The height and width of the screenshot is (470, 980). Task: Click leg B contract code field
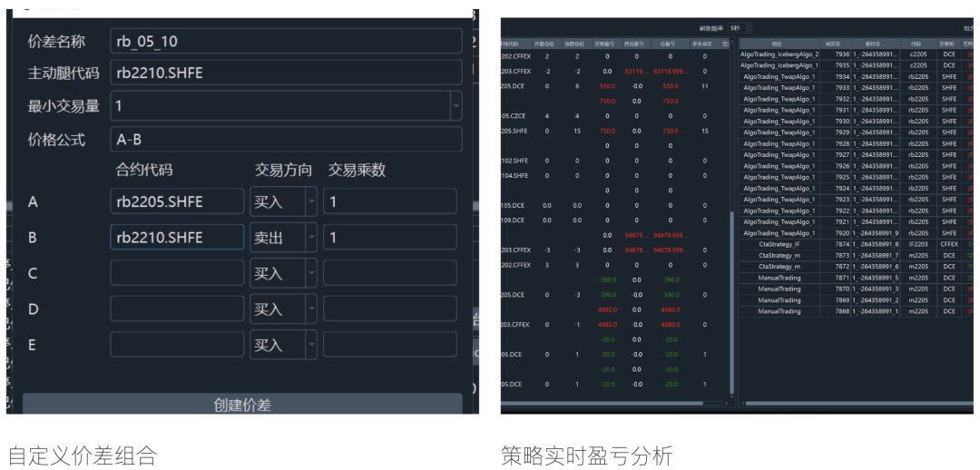pyautogui.click(x=178, y=237)
